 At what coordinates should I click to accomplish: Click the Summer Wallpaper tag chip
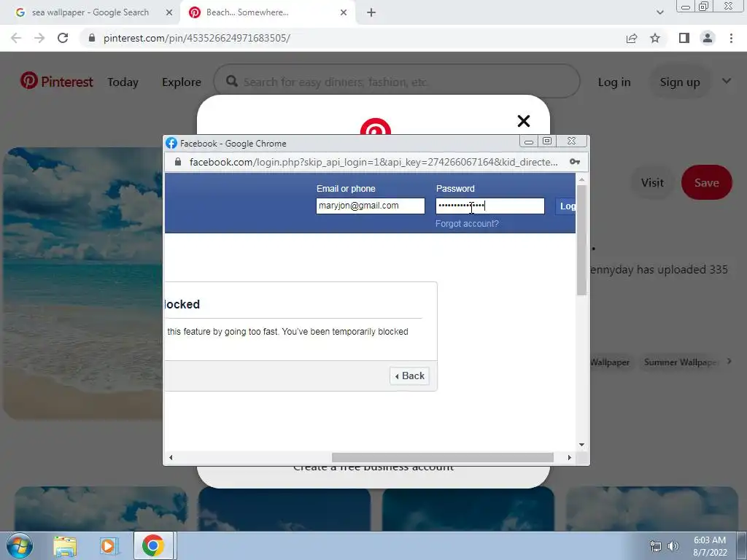(x=680, y=362)
